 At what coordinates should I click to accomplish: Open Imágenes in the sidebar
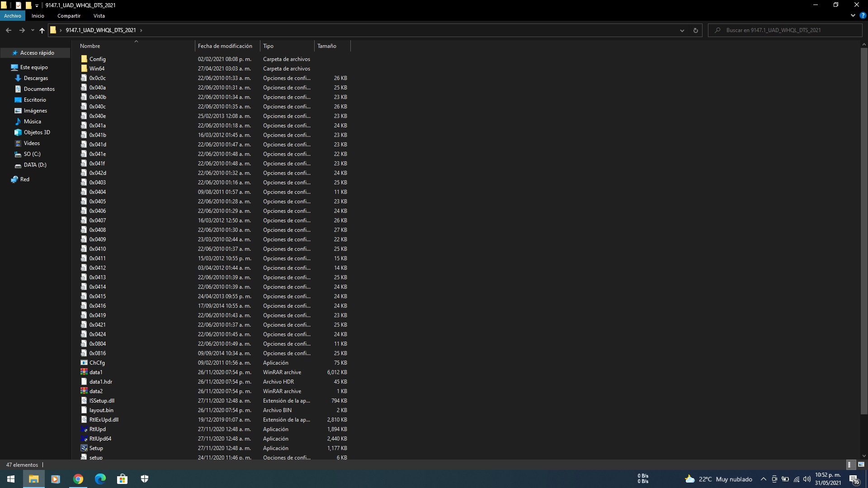pos(35,111)
